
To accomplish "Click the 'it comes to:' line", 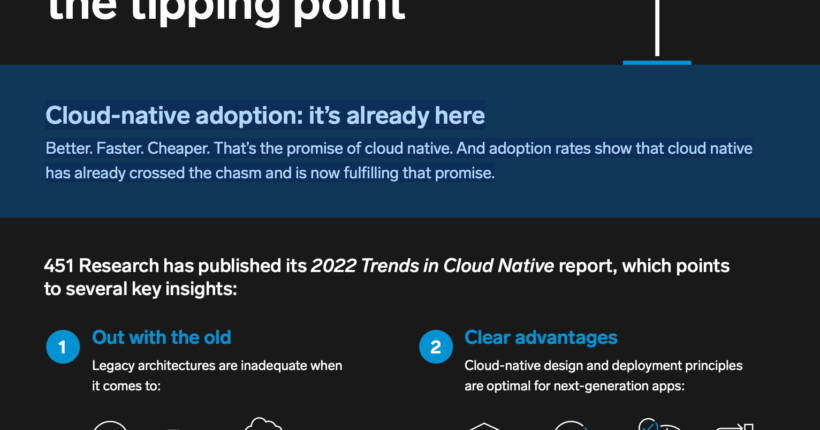I will coord(126,386).
